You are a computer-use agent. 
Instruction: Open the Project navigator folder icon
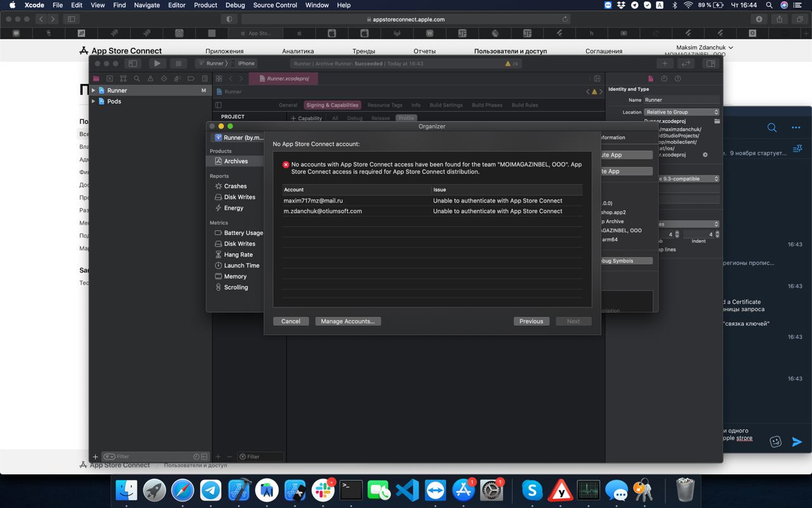point(96,79)
